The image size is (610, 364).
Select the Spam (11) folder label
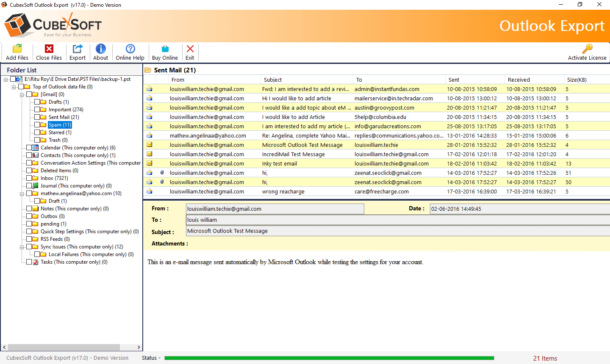coord(60,125)
